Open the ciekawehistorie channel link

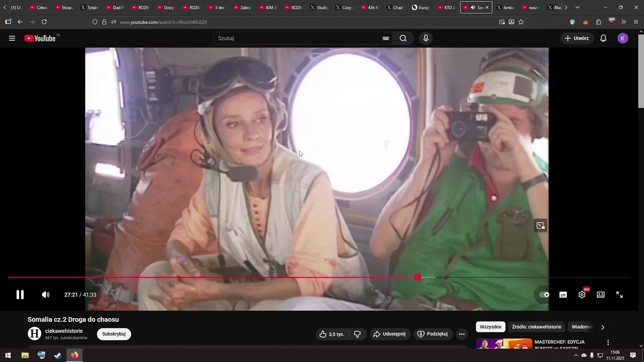64,331
